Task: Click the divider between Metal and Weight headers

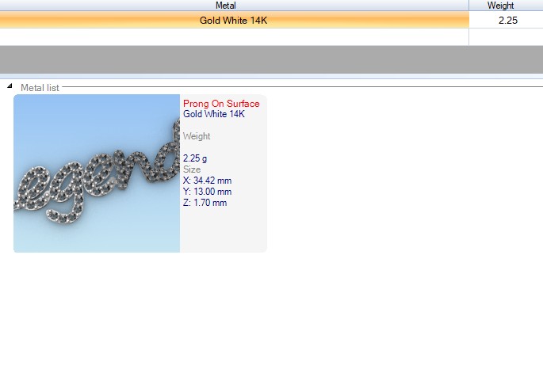Action: [469, 6]
